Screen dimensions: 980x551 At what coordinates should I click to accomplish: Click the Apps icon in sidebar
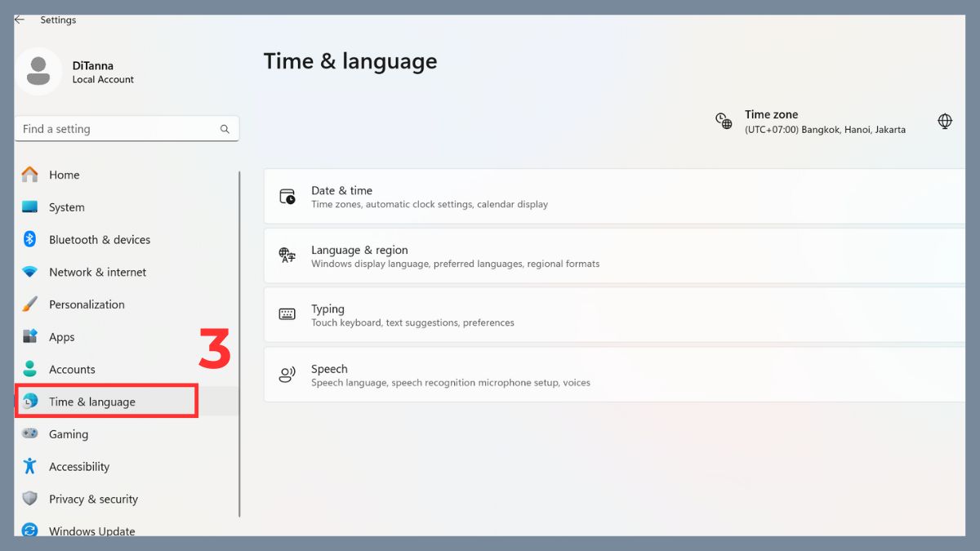pyautogui.click(x=30, y=336)
